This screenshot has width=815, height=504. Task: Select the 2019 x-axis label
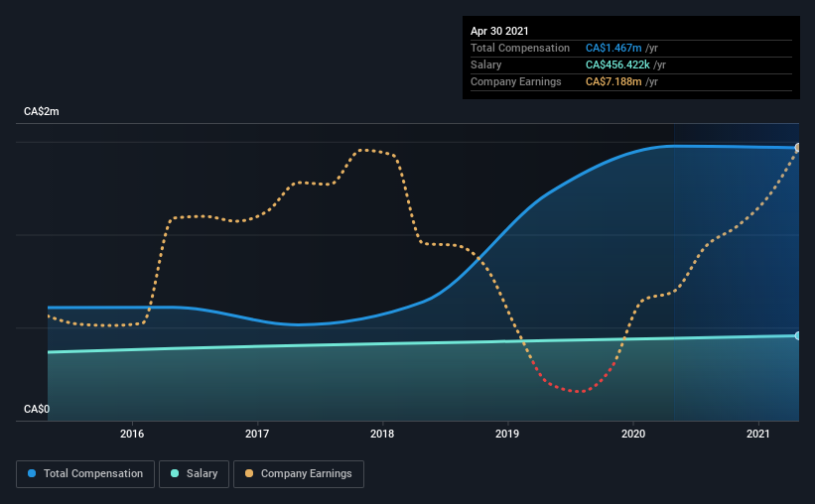507,434
